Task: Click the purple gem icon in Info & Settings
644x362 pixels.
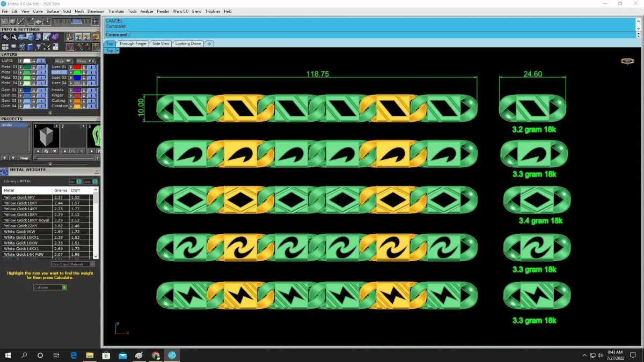Action: [55, 37]
